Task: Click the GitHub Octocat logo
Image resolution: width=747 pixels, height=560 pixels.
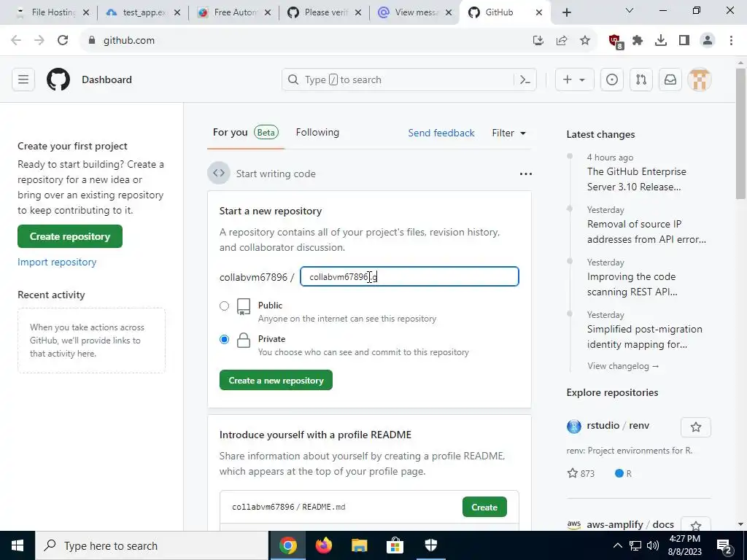Action: (x=58, y=79)
